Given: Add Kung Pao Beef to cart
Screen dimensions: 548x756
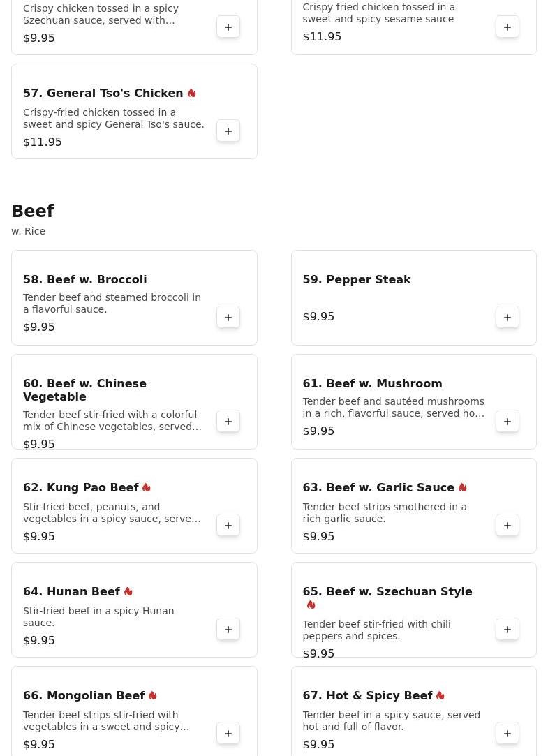Looking at the screenshot, I should click(228, 526).
